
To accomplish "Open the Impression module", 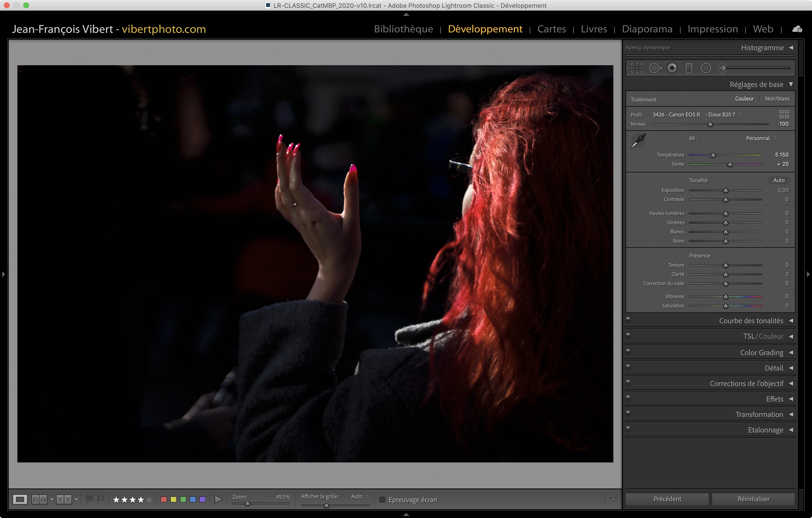I will pyautogui.click(x=712, y=29).
